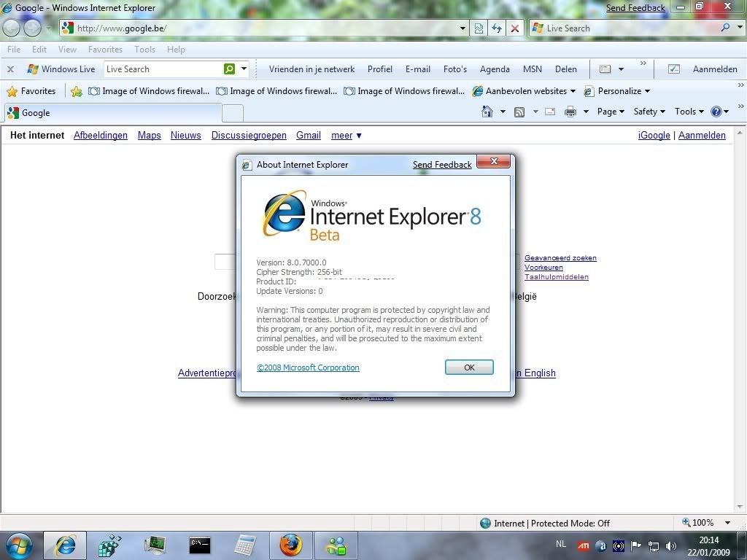Viewport: 747px width, 560px height.
Task: Click OK in About Internet Explorer dialog
Action: click(469, 367)
